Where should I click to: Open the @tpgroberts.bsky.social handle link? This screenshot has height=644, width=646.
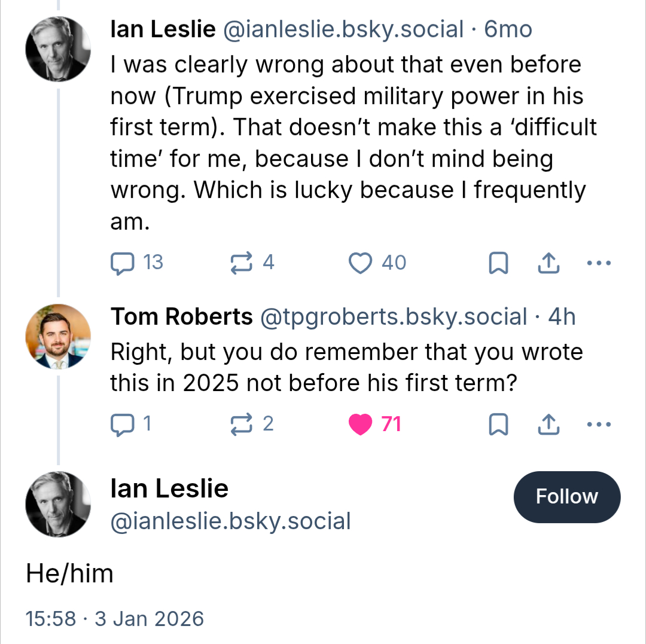tap(393, 317)
